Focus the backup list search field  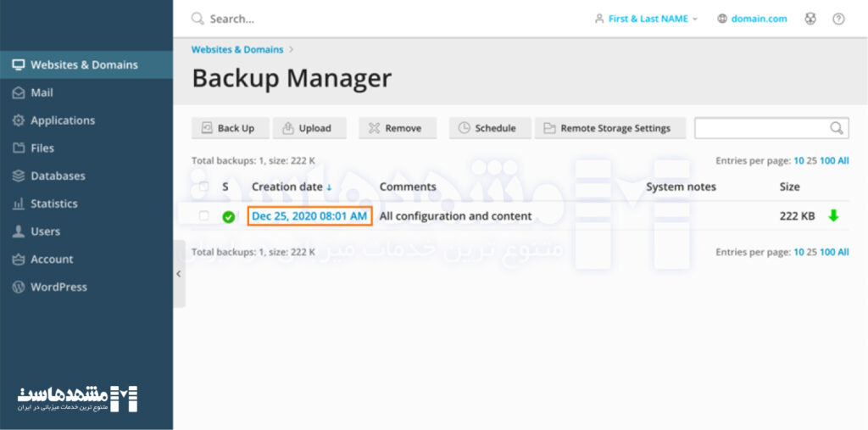760,128
